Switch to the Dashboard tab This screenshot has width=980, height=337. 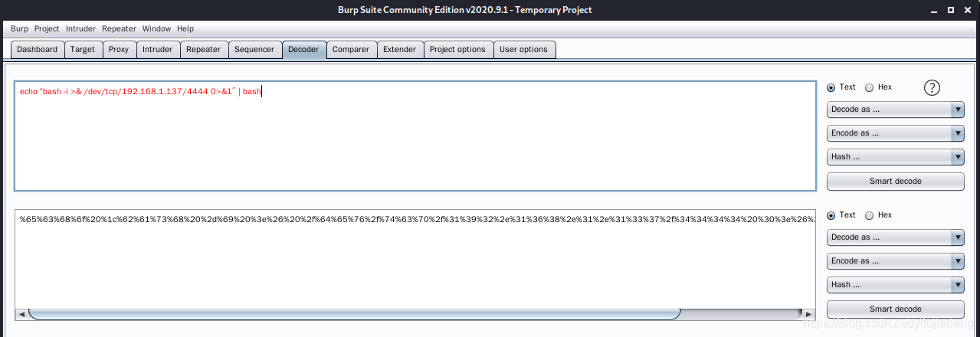pyautogui.click(x=38, y=50)
